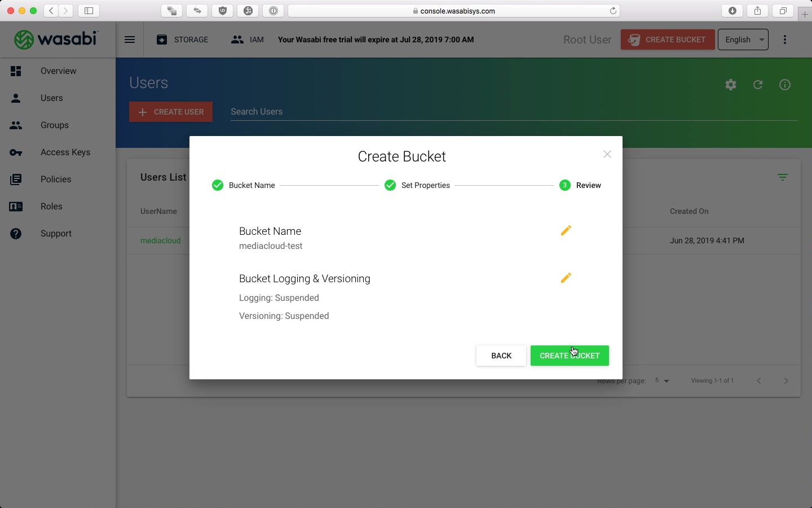The image size is (812, 508).
Task: Click the Wasabi logo
Action: tap(56, 40)
